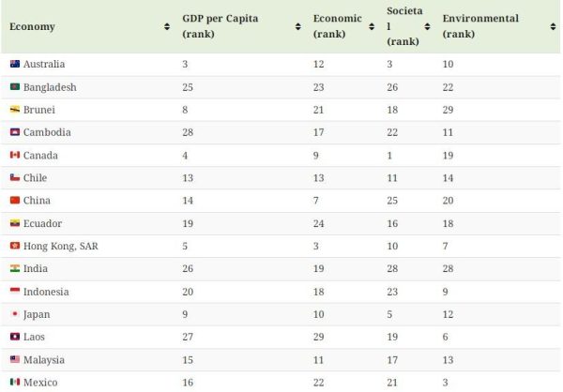Sort by Environmental rank arrows
Image resolution: width=563 pixels, height=392 pixels.
coord(553,26)
